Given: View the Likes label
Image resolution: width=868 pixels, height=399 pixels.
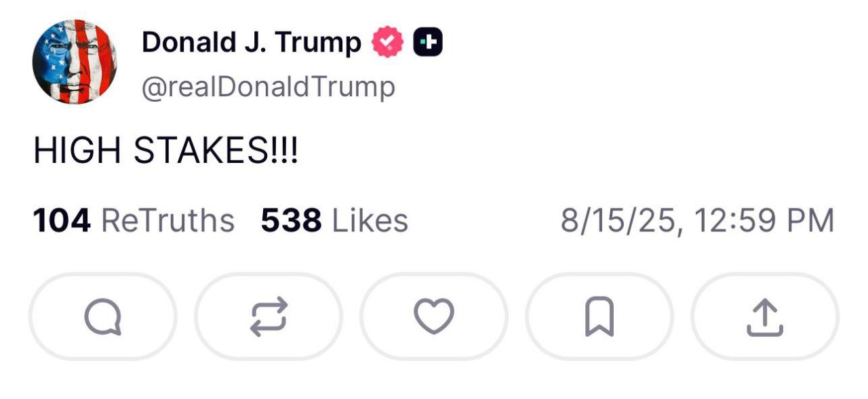Looking at the screenshot, I should click(370, 221).
